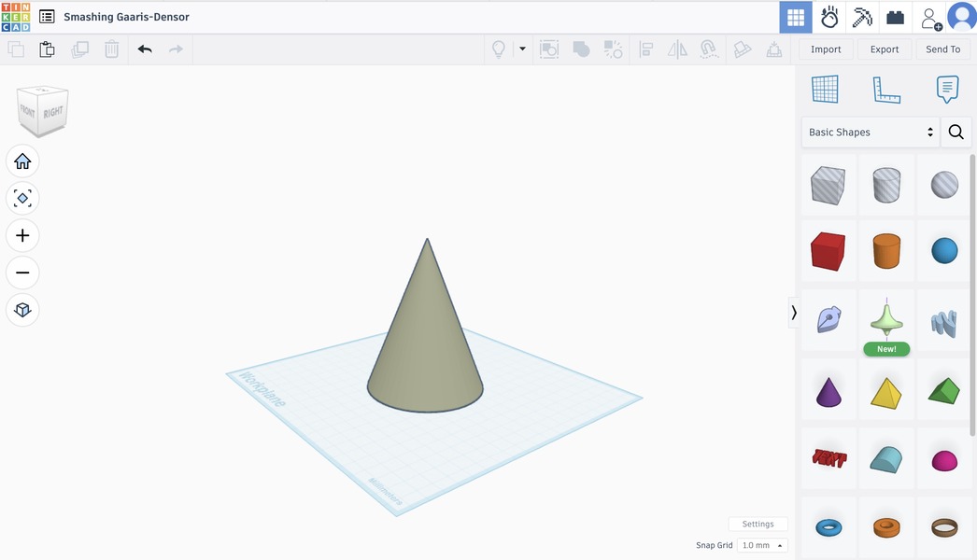Open the Workplane tool
Image resolution: width=977 pixels, height=560 pixels.
click(x=825, y=90)
